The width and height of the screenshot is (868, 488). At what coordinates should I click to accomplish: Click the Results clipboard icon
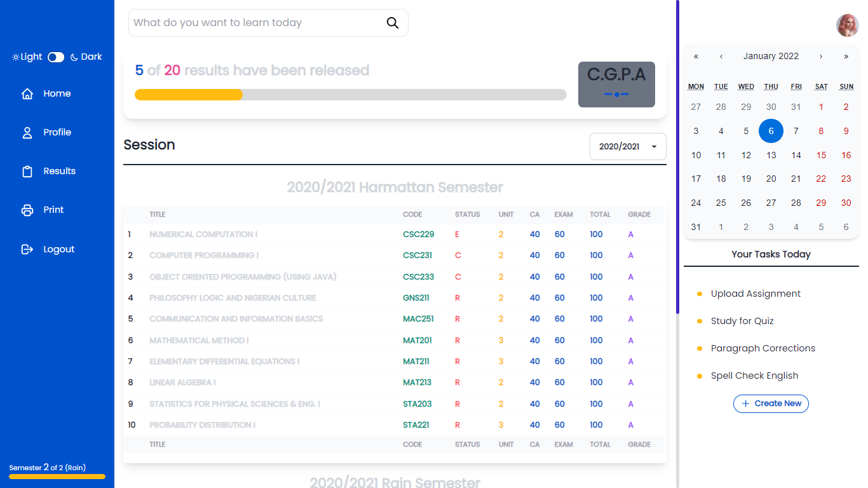tap(27, 170)
